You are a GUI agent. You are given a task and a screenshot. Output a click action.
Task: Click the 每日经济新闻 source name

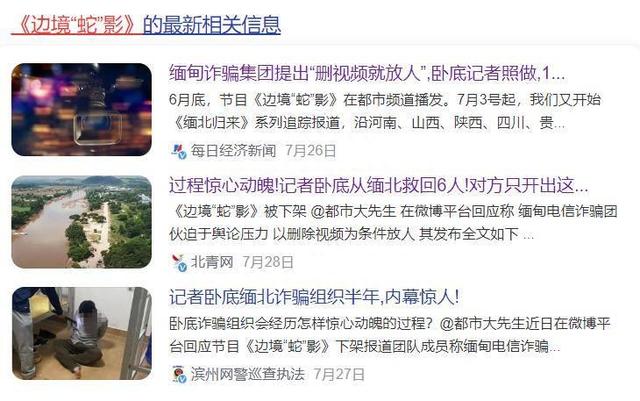point(233,151)
